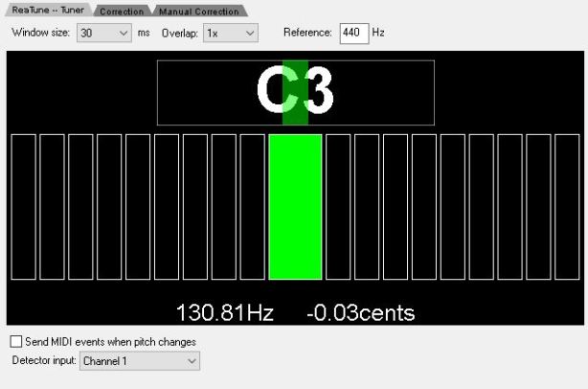
Task: Click the rightmost empty tuner bar
Action: 567,206
